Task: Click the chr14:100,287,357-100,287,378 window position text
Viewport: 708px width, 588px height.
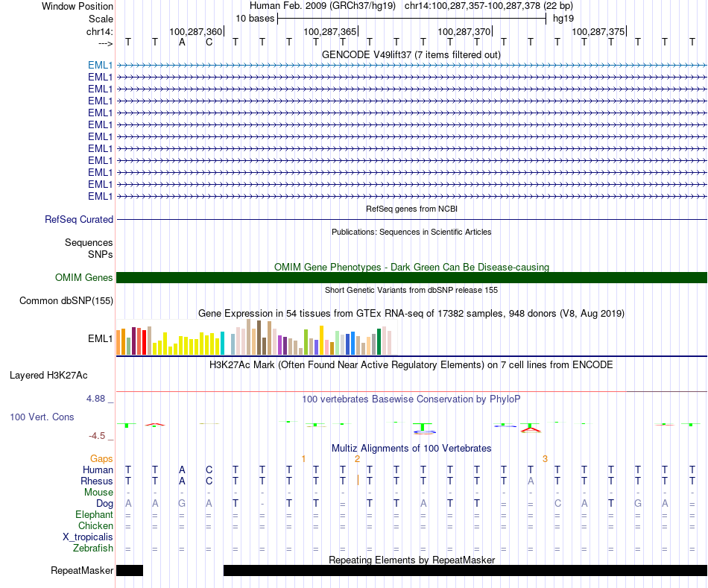Action: (489, 6)
